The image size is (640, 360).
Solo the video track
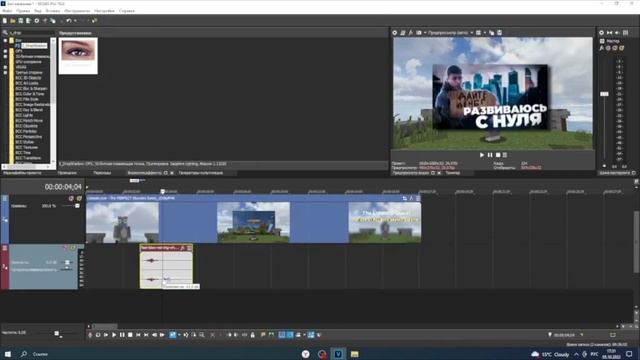tap(79, 199)
